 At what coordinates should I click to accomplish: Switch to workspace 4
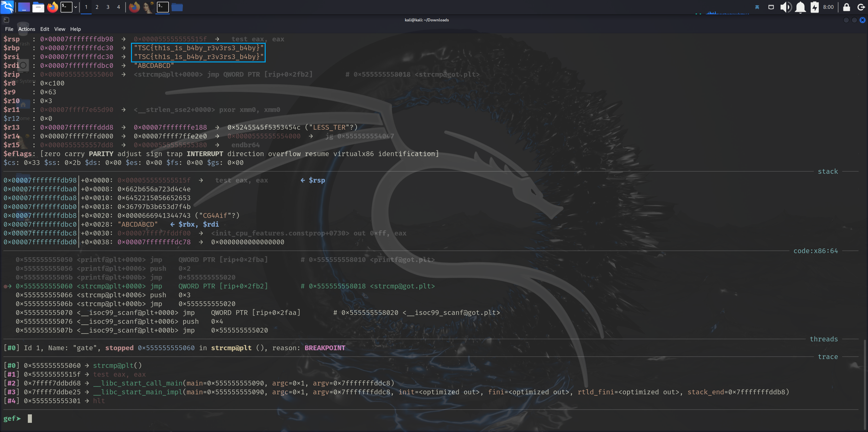(118, 7)
